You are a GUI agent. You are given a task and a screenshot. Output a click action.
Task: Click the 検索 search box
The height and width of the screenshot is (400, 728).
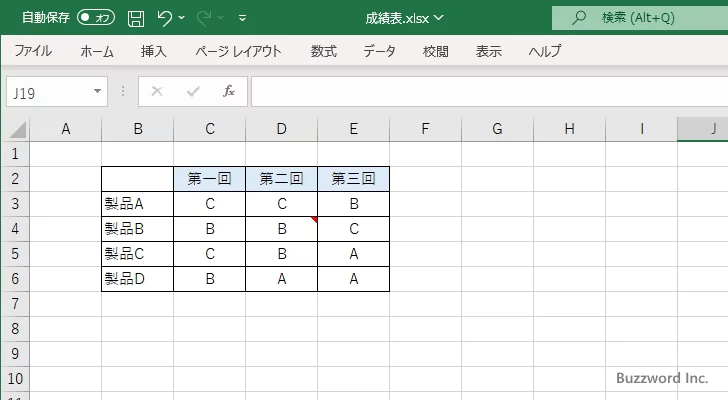click(x=640, y=18)
